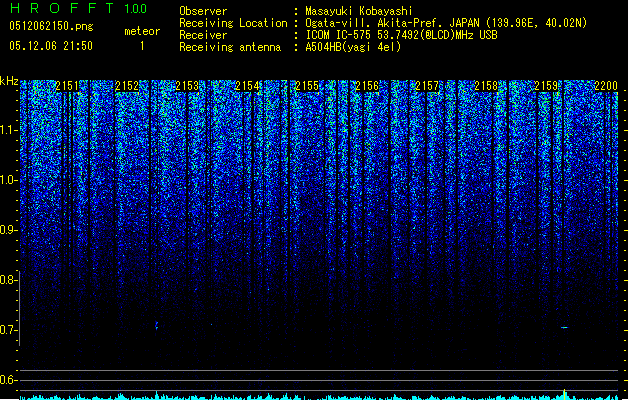Click the filename 0512062150.png
This screenshot has height=400, width=629.
coord(51,26)
